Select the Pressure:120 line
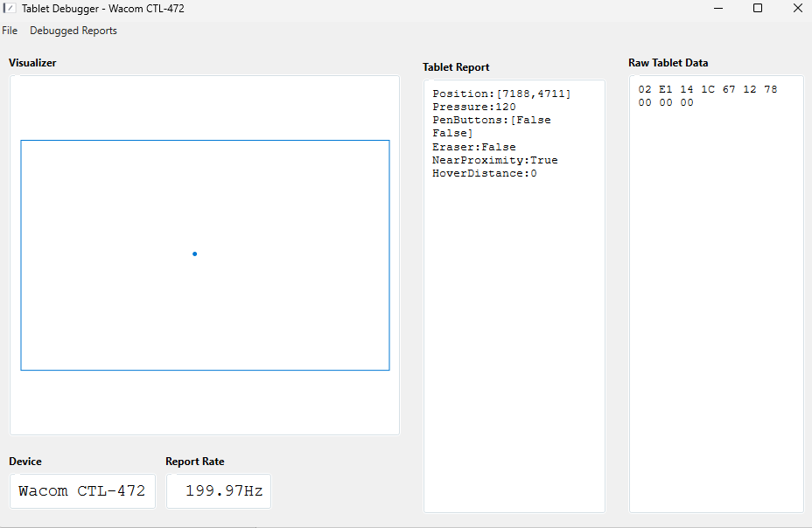This screenshot has height=528, width=812. (x=474, y=107)
